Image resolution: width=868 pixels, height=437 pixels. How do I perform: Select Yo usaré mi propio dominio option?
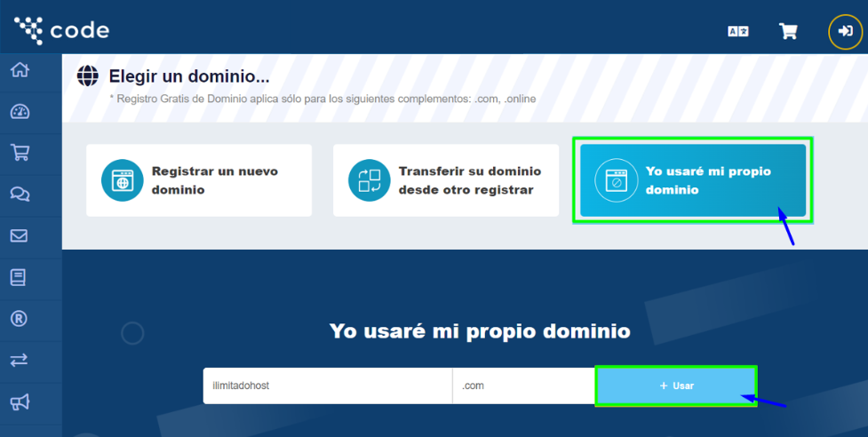(x=692, y=180)
